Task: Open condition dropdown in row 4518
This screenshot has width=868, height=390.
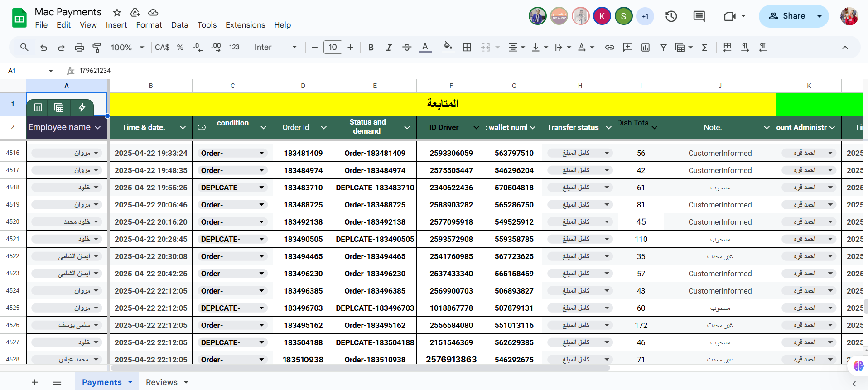Action: (261, 188)
